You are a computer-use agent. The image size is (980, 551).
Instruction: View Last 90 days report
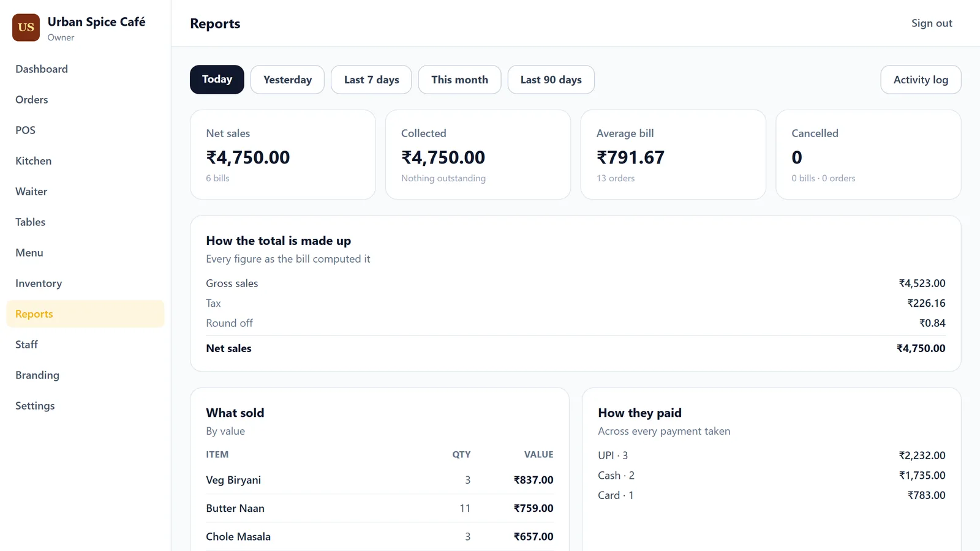tap(551, 80)
